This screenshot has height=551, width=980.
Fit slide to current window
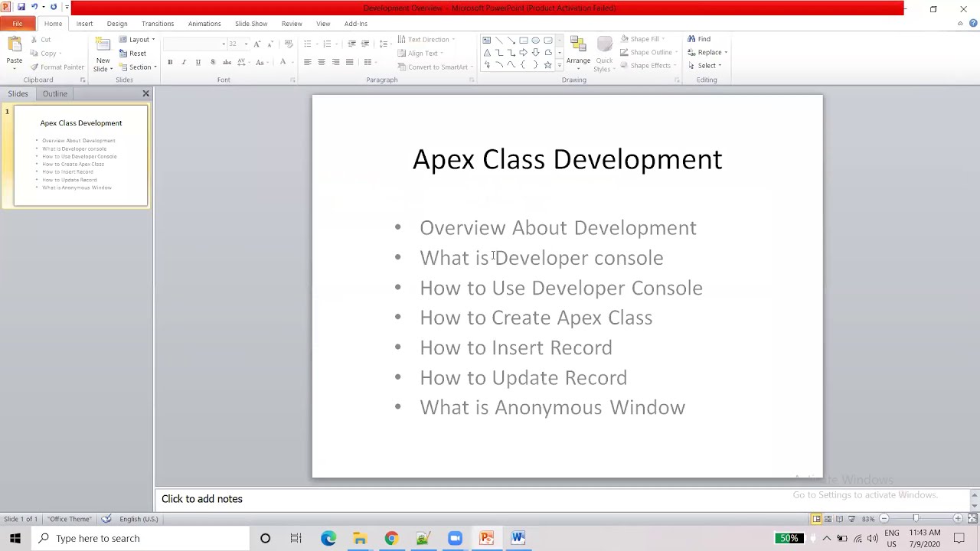972,519
